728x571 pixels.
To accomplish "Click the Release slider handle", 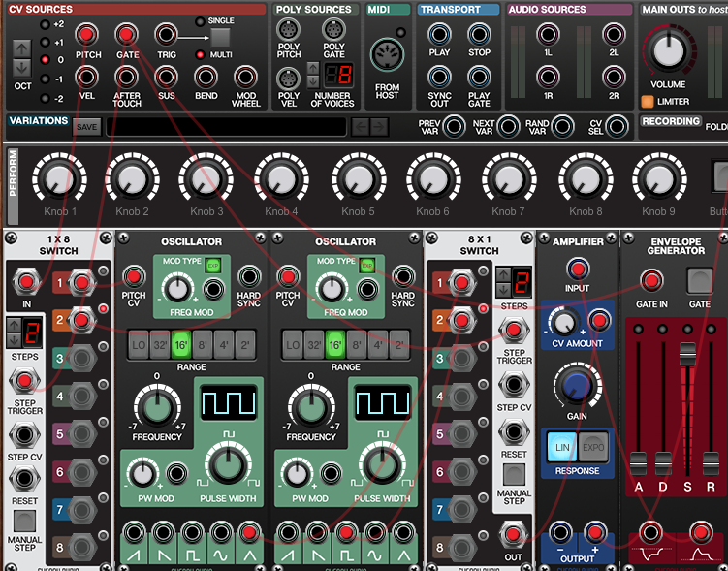I will coord(711,463).
